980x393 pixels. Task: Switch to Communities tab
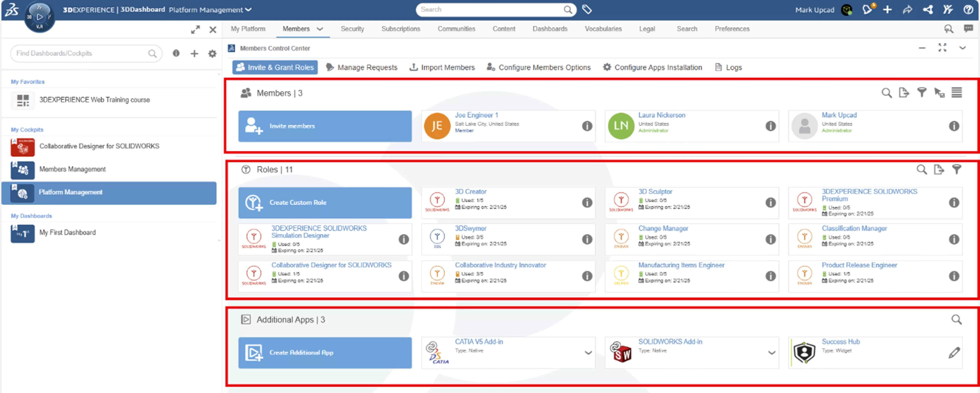pyautogui.click(x=456, y=29)
